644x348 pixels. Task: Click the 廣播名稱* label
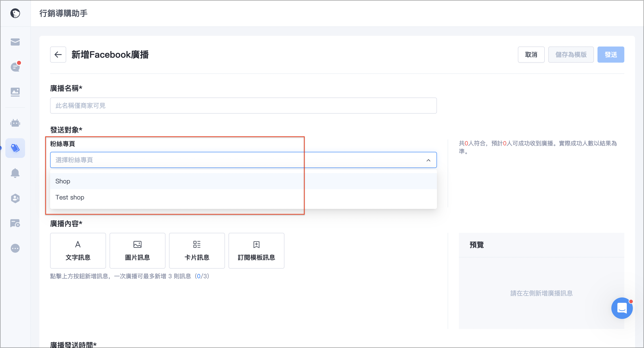pos(66,88)
